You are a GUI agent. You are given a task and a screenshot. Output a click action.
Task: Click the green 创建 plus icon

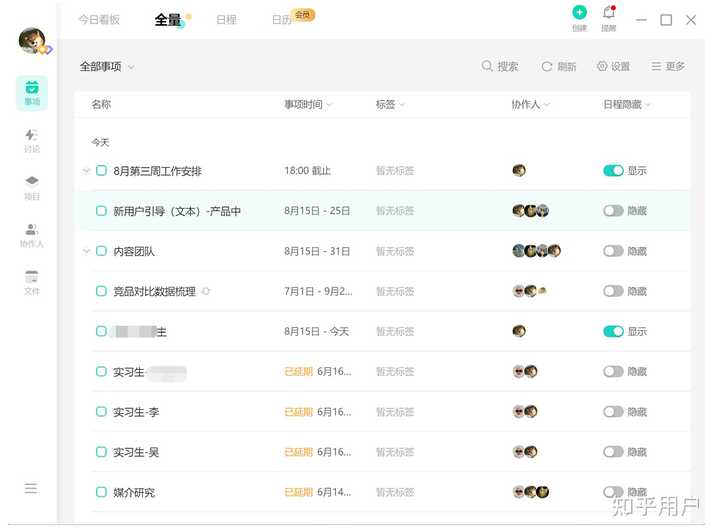(x=579, y=13)
